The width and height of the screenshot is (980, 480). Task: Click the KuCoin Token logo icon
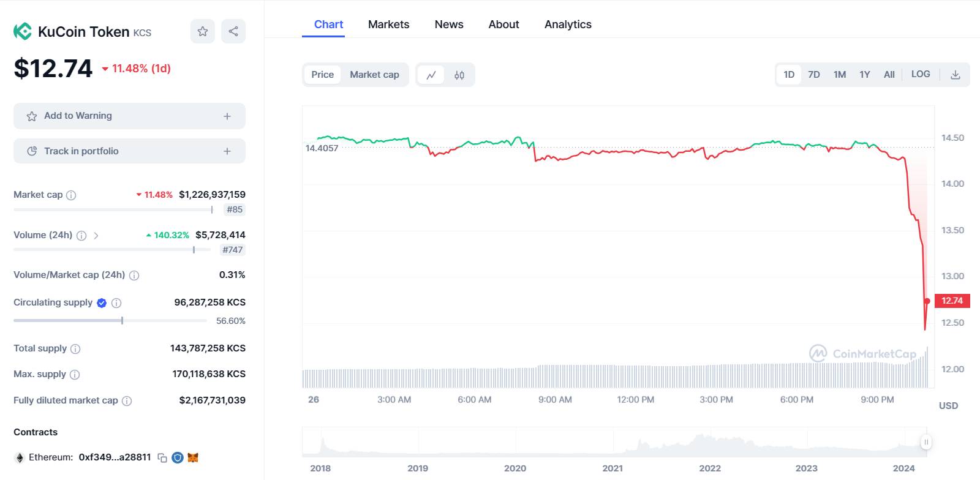tap(23, 31)
